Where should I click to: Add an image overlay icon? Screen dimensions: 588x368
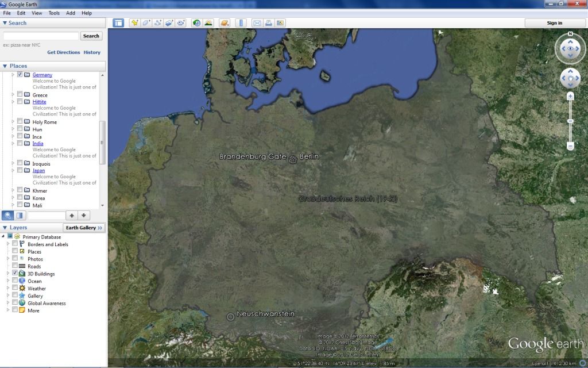click(x=169, y=23)
